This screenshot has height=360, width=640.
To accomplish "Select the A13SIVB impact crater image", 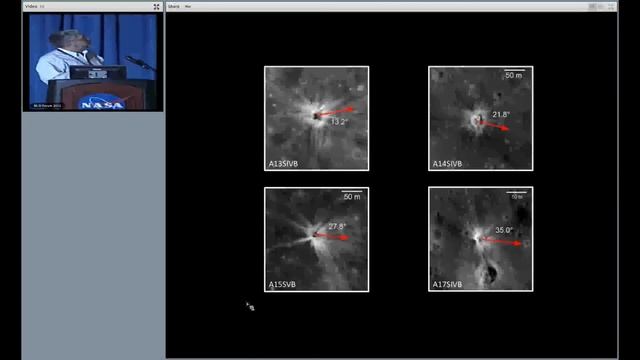I will 316,118.
